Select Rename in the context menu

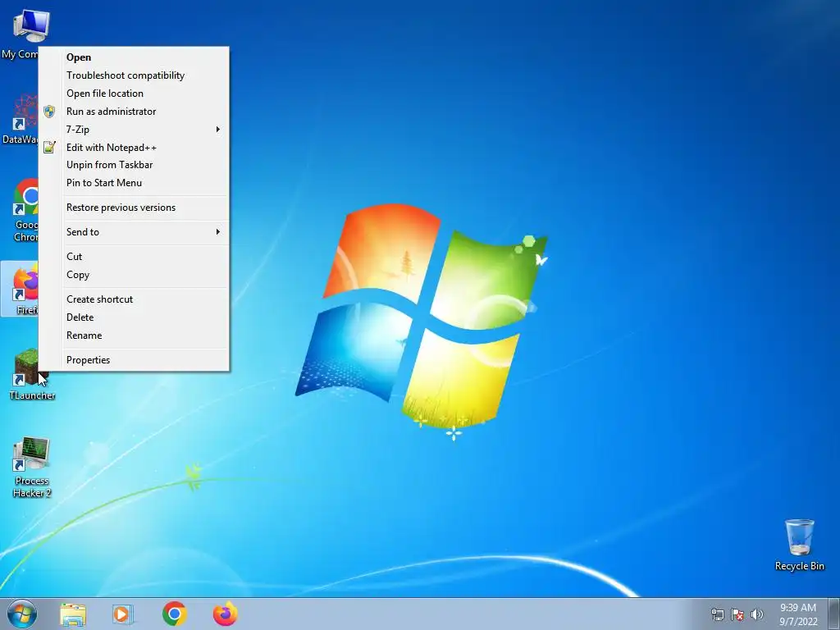[x=134, y=336]
